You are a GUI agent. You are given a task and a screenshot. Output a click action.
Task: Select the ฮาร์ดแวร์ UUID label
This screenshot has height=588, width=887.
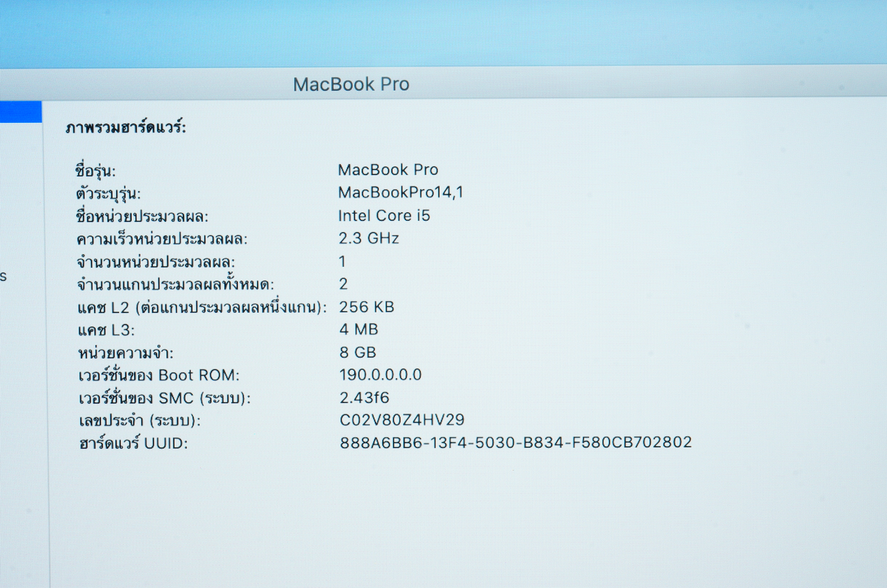pyautogui.click(x=134, y=443)
